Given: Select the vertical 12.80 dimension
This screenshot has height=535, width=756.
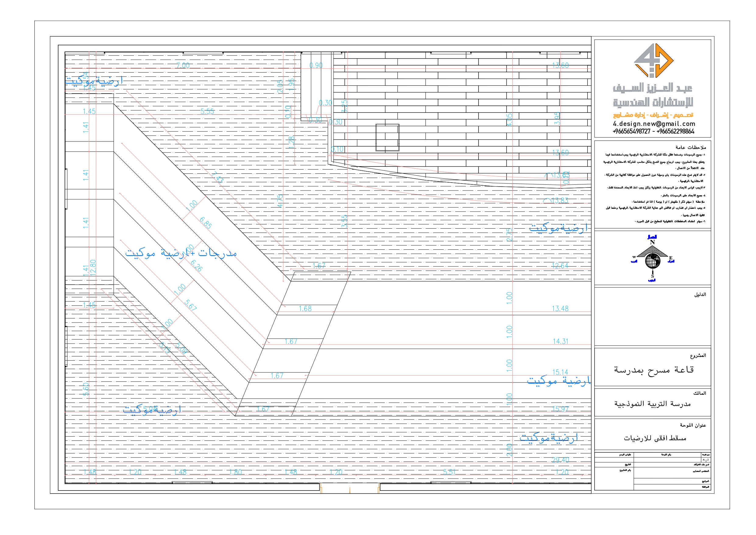Looking at the screenshot, I should click(x=93, y=268).
